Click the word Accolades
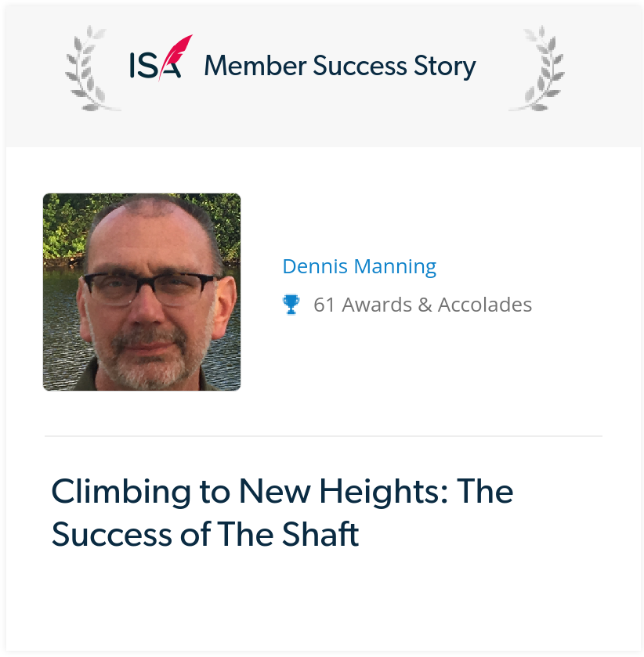Viewport: 644px width, 657px height. click(485, 305)
